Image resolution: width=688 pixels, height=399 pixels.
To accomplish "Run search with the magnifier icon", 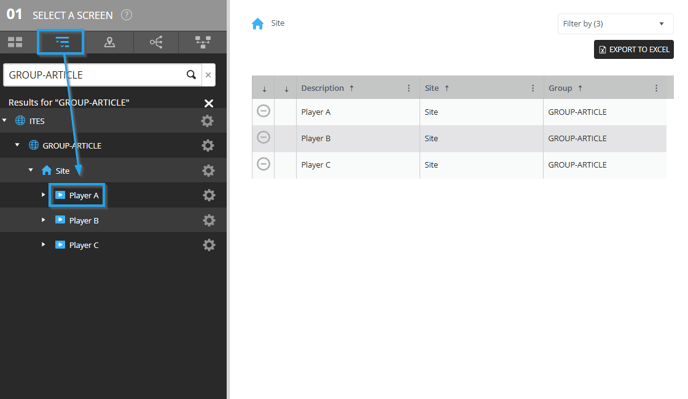I will pyautogui.click(x=191, y=75).
